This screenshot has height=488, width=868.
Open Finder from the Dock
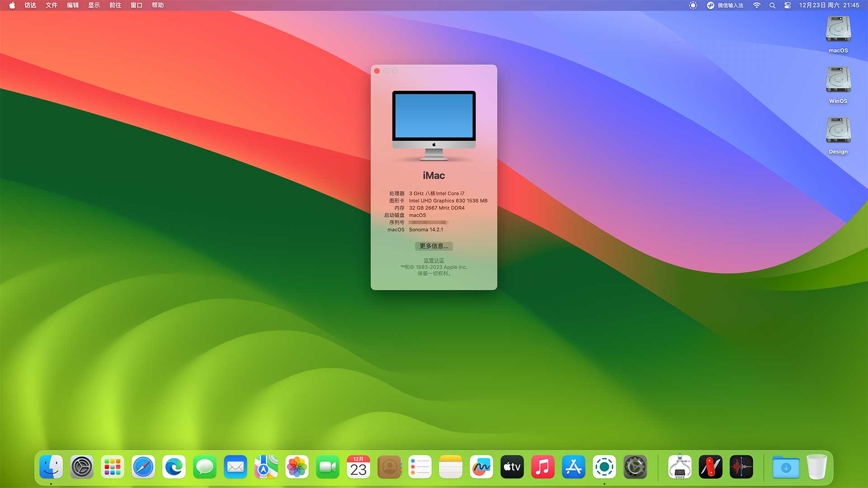(x=51, y=467)
